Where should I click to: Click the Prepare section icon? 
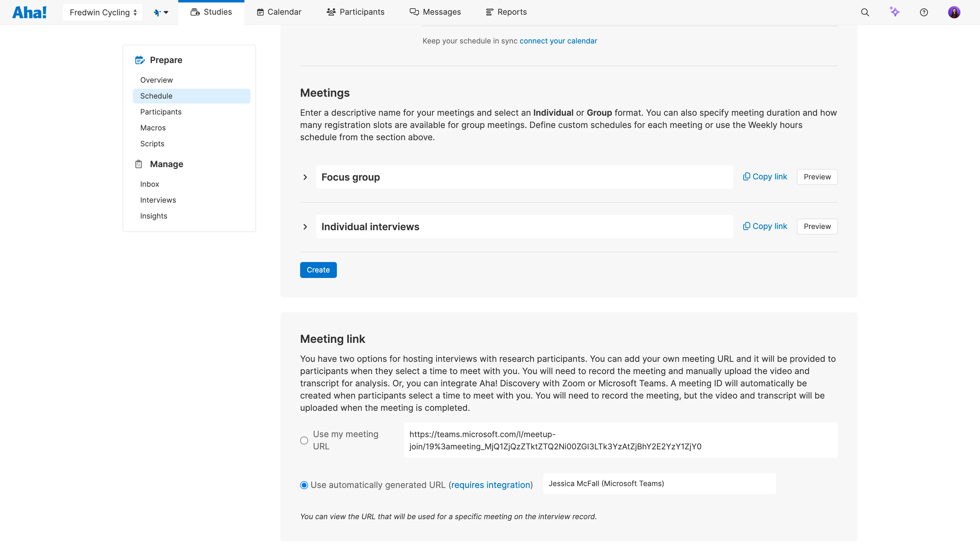140,60
